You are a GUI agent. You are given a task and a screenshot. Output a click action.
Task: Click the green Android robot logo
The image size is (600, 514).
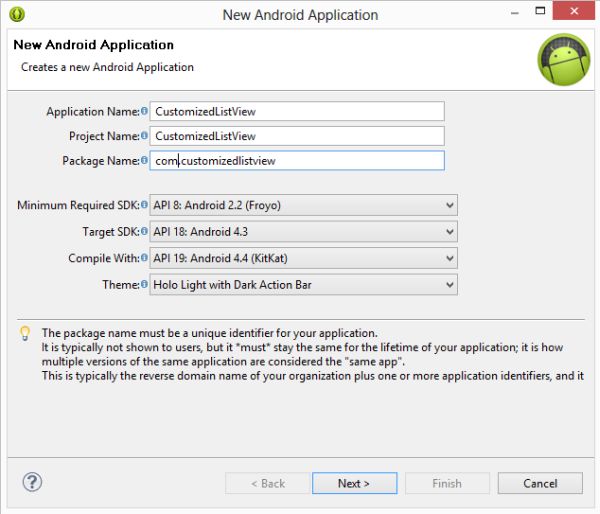click(563, 60)
